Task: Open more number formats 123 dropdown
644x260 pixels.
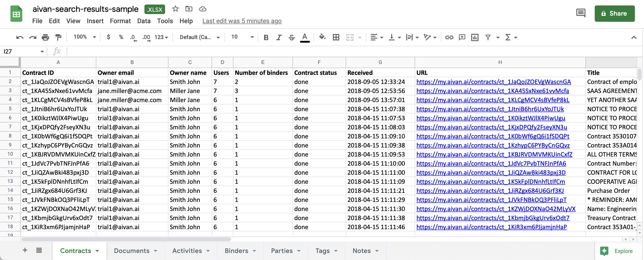Action: click(161, 37)
